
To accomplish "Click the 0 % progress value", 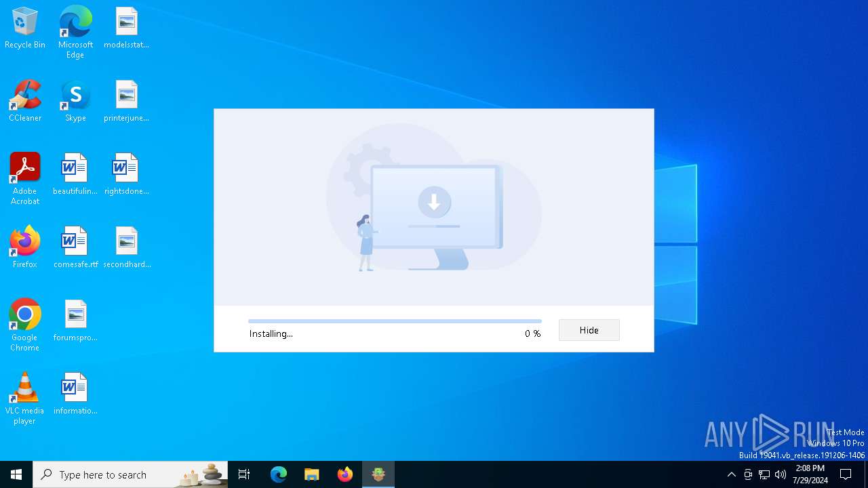I will tap(532, 333).
